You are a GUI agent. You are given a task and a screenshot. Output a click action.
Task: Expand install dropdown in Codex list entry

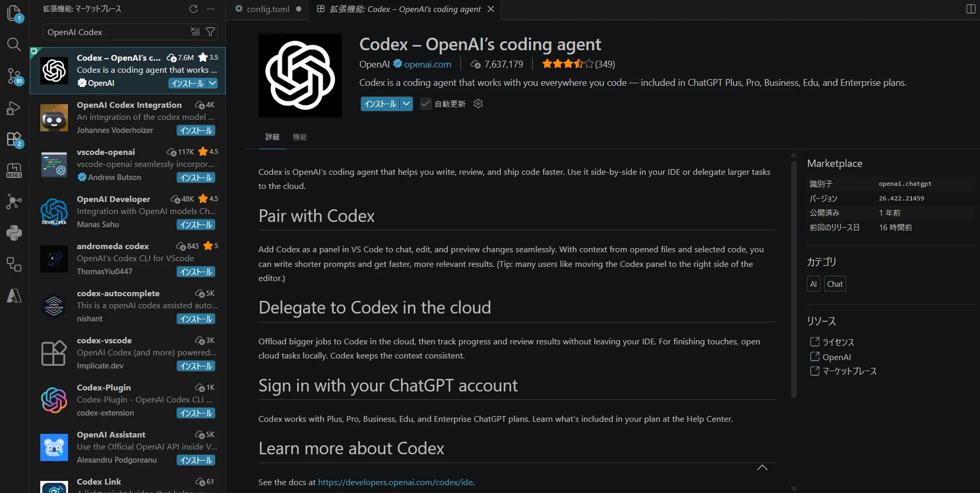point(212,83)
